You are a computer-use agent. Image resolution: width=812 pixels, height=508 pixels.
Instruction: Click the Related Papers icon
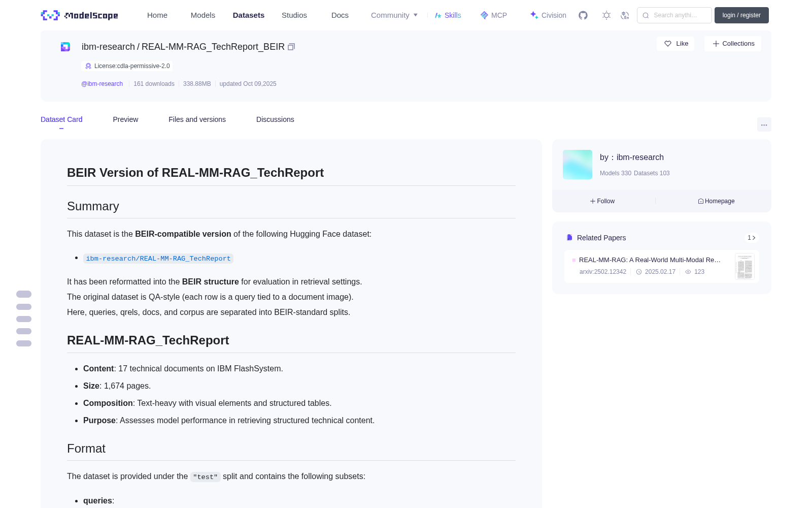pyautogui.click(x=569, y=238)
